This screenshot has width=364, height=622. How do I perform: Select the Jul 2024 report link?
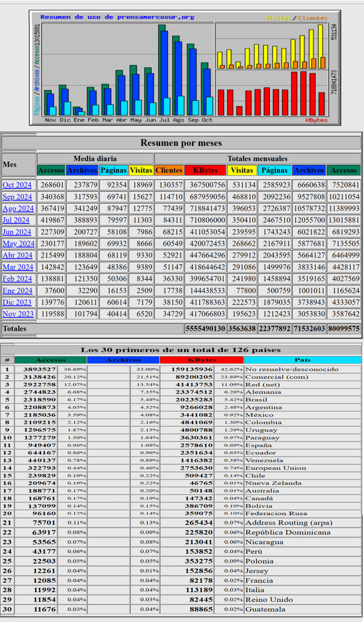coord(16,220)
